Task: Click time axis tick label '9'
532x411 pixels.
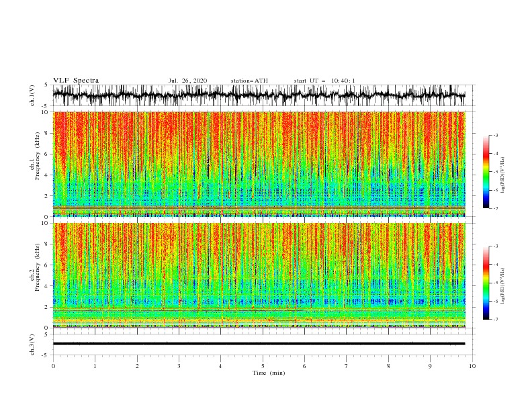Action: tap(431, 366)
